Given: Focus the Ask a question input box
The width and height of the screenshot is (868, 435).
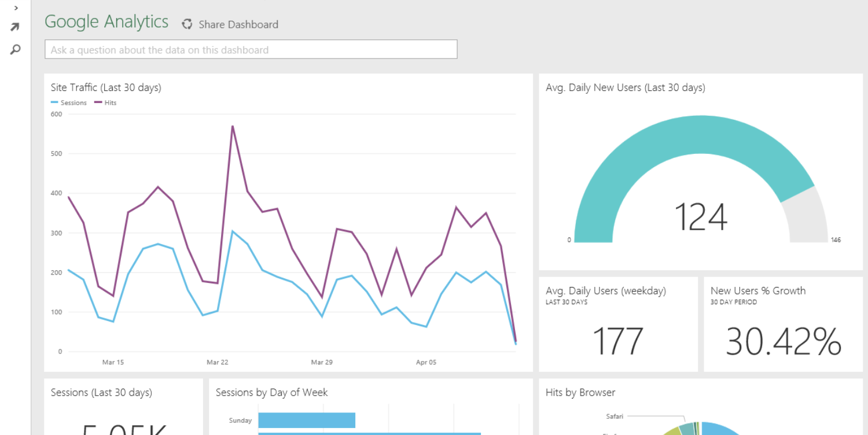Looking at the screenshot, I should click(251, 49).
